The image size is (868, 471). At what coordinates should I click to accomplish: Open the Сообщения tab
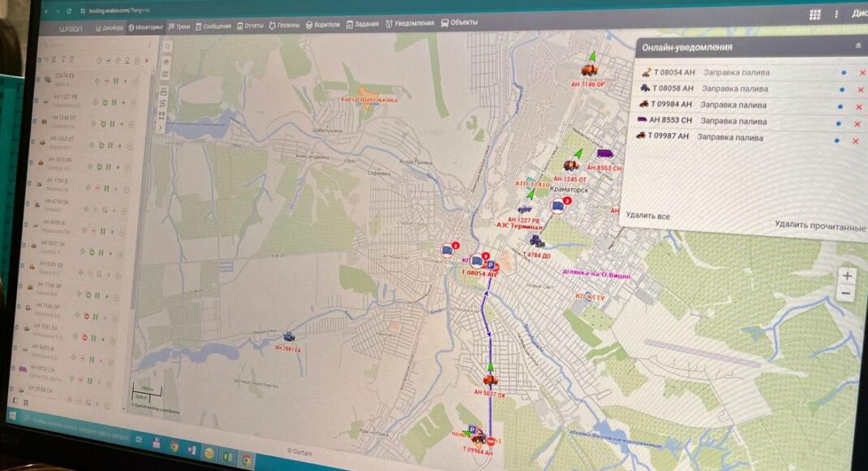[x=213, y=26]
